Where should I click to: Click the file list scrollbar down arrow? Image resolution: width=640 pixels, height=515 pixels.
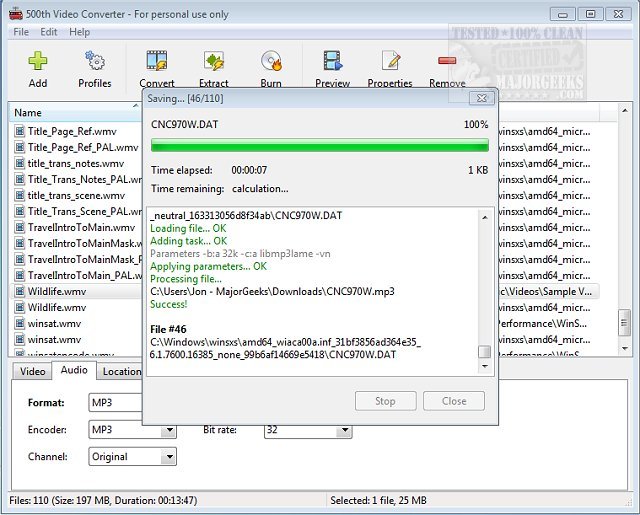624,348
